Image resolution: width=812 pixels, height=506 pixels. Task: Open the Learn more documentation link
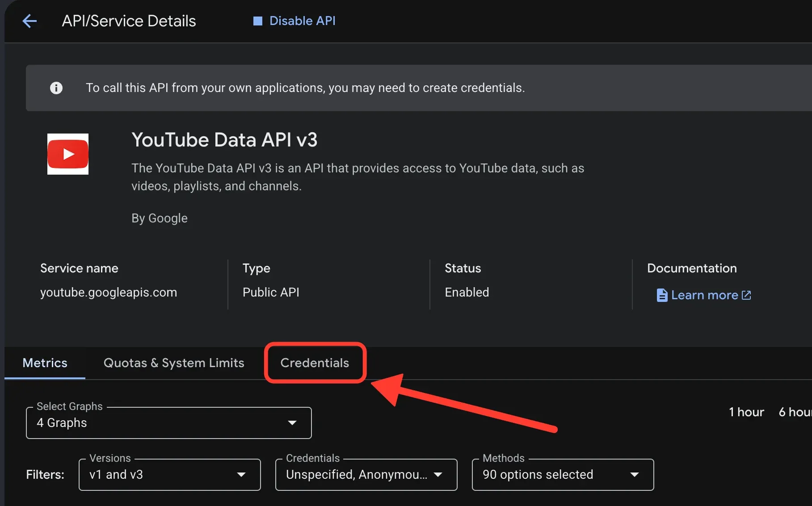[704, 295]
